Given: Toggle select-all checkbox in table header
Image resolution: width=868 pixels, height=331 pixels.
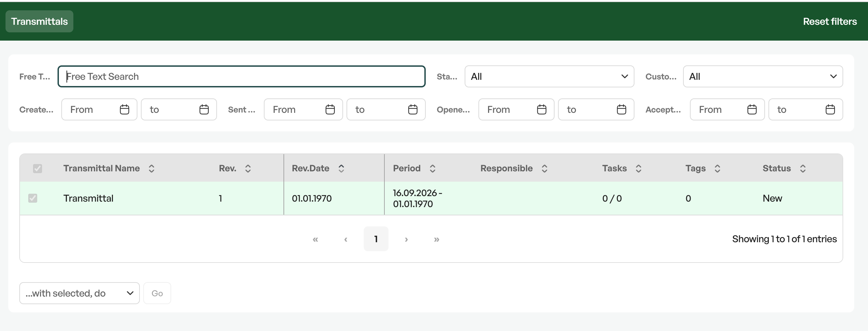Looking at the screenshot, I should pyautogui.click(x=38, y=168).
